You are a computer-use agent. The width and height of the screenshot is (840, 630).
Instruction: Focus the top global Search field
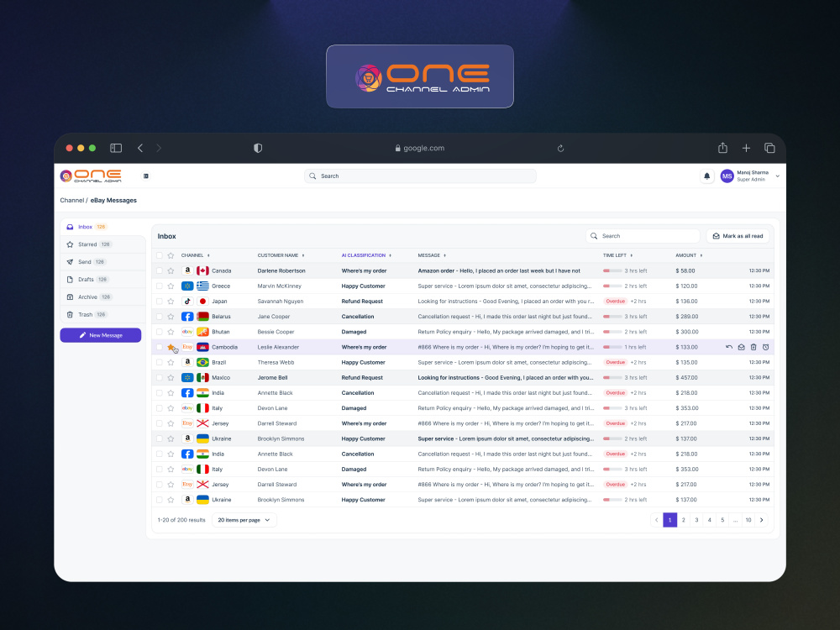tap(420, 176)
